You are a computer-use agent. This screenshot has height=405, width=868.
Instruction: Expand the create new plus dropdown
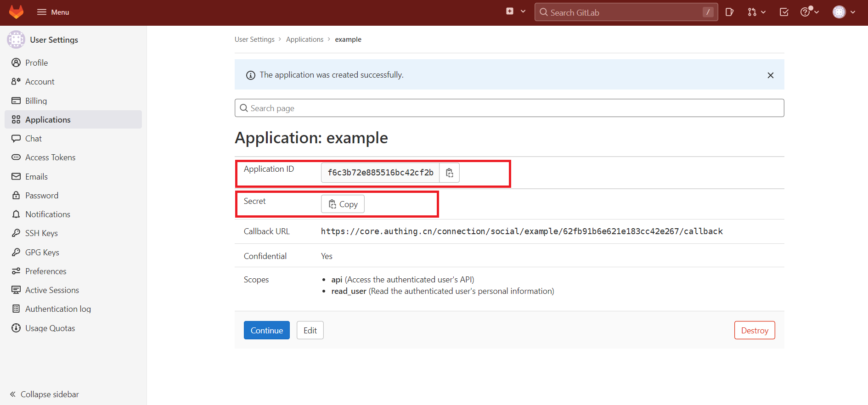pyautogui.click(x=516, y=11)
